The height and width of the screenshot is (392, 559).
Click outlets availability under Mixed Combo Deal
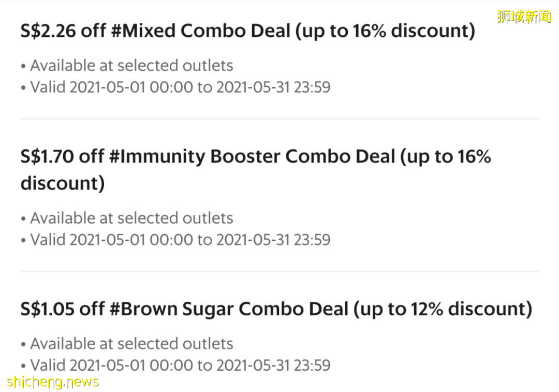(x=131, y=66)
